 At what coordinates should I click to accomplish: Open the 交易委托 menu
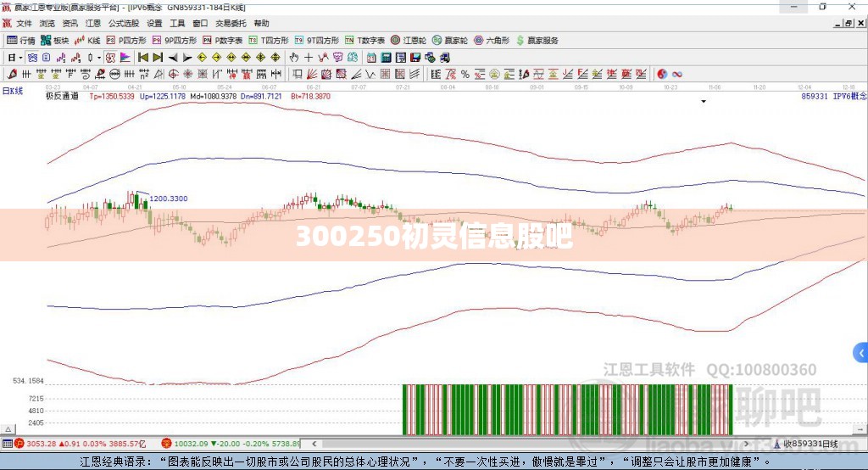(231, 23)
